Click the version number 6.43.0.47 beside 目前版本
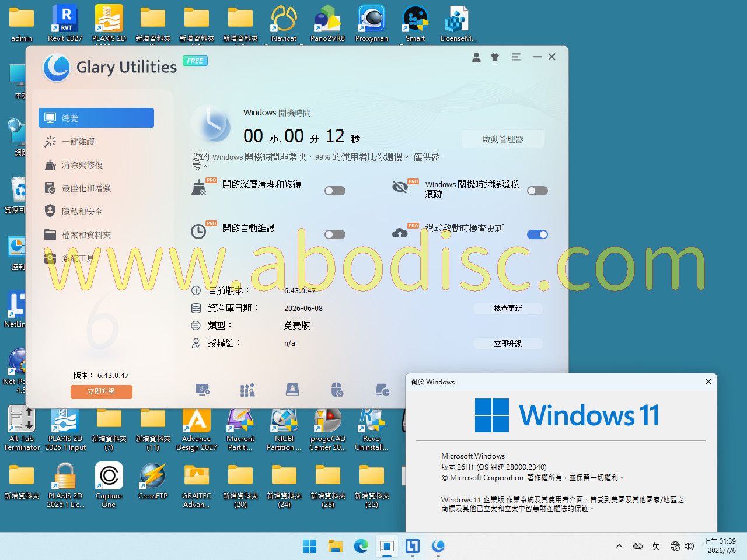Screen dimensions: 747x560 pyautogui.click(x=300, y=290)
